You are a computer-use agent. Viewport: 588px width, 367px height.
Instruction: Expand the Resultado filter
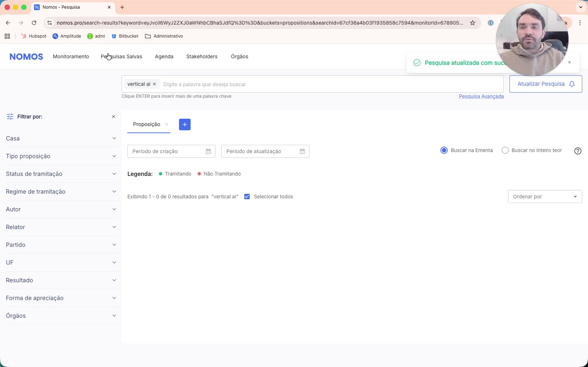(x=61, y=280)
